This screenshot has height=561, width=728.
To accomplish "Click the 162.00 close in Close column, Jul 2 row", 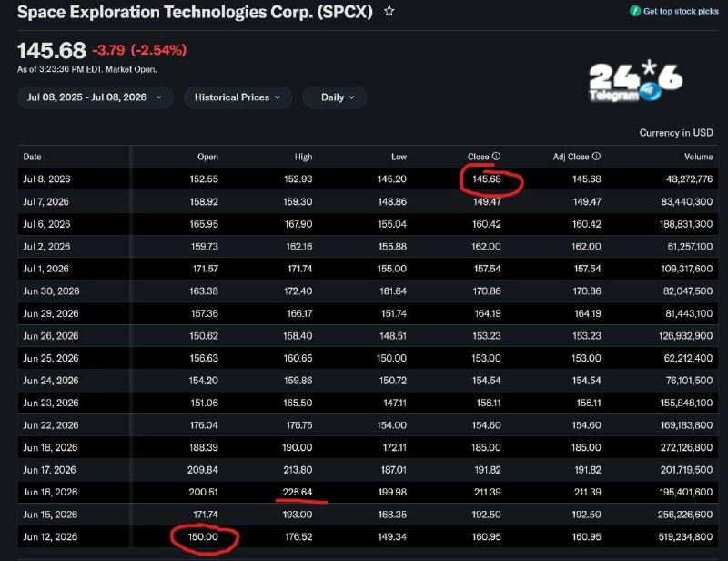I will point(487,246).
